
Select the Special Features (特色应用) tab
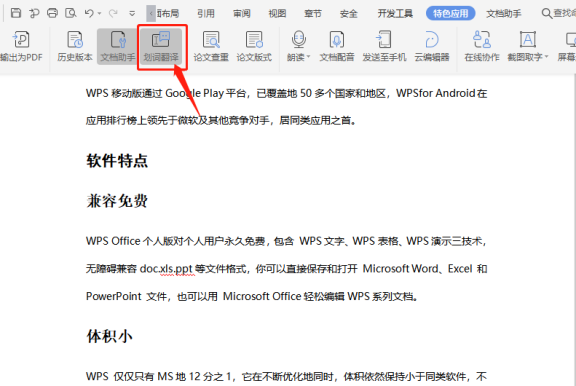click(x=450, y=14)
